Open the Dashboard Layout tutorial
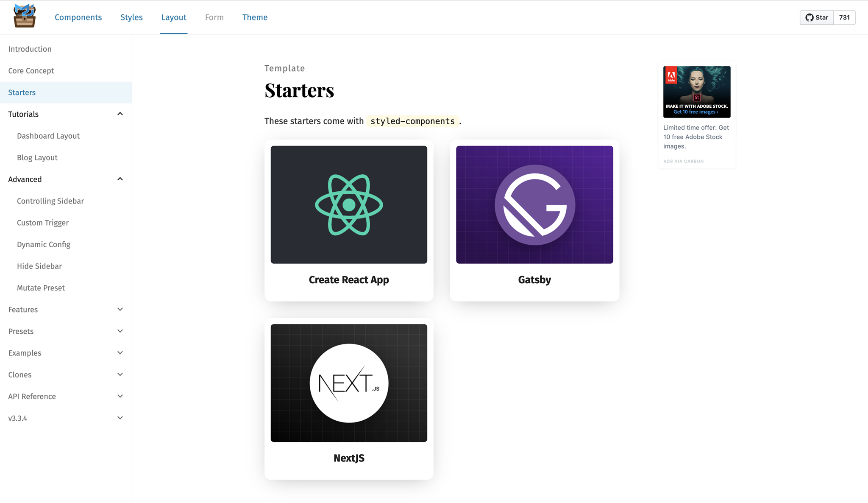Image resolution: width=868 pixels, height=503 pixels. pos(48,136)
